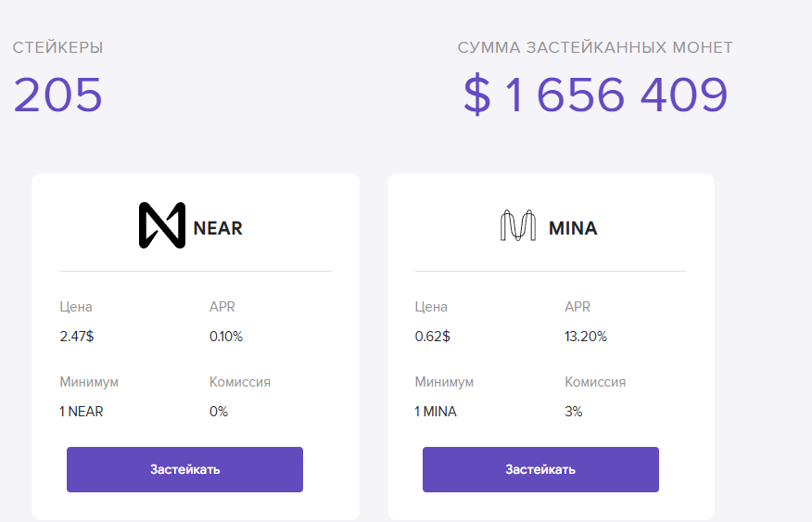812x522 pixels.
Task: Click the MINA commission value 3%
Action: (574, 412)
